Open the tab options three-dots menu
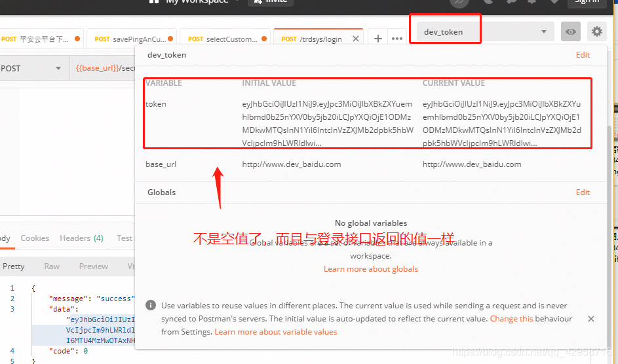The width and height of the screenshot is (618, 364). [397, 39]
